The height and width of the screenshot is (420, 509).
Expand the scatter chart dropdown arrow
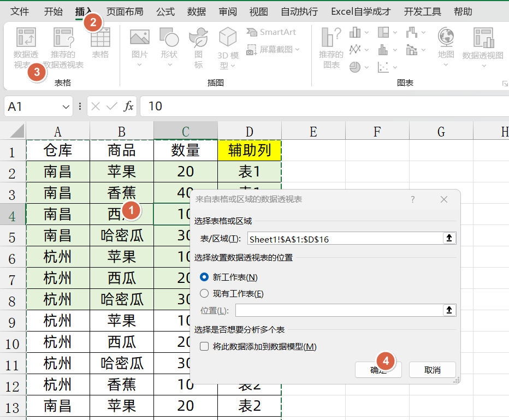[x=395, y=67]
